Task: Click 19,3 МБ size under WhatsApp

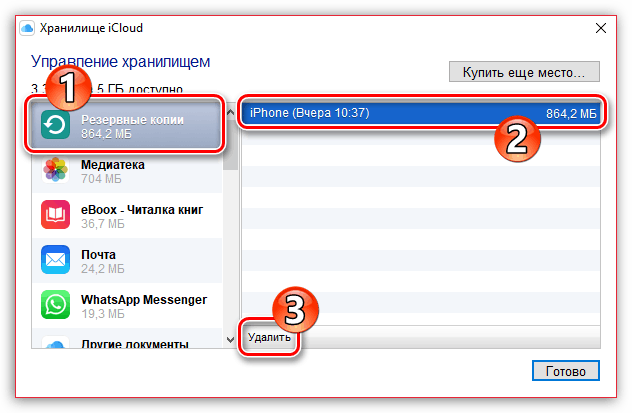Action: coord(103,314)
